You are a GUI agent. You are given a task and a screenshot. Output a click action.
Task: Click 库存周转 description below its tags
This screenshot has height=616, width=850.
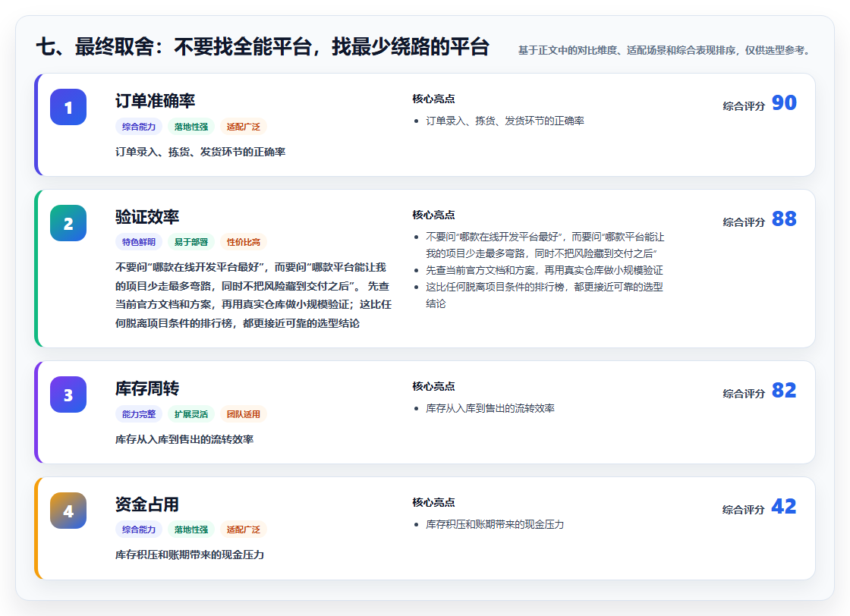tap(184, 439)
